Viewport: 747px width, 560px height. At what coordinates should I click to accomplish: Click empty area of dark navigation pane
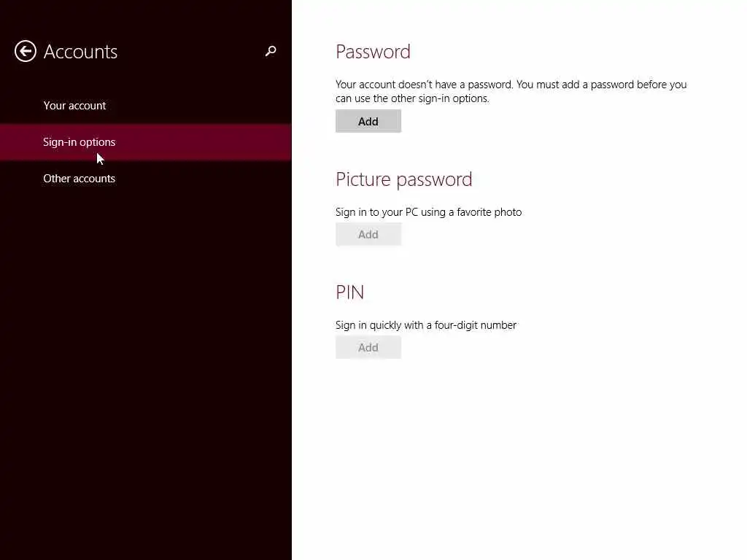pos(146,365)
